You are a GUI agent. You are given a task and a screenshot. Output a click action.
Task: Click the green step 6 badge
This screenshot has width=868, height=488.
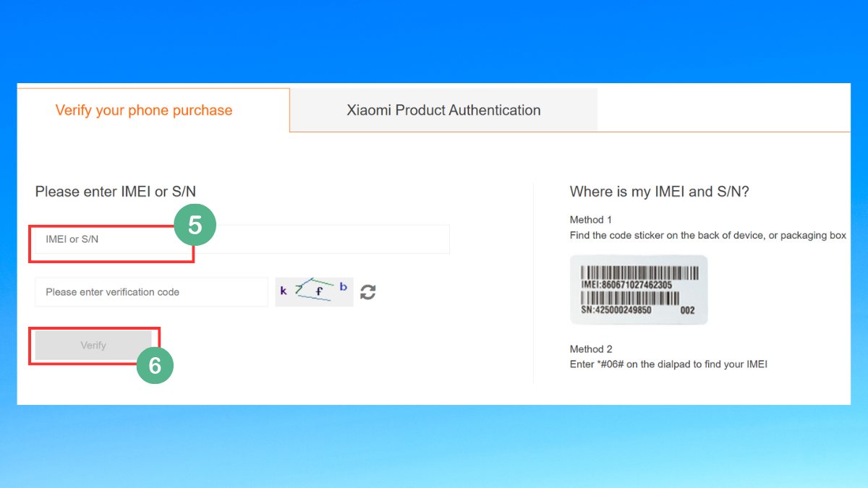click(155, 365)
